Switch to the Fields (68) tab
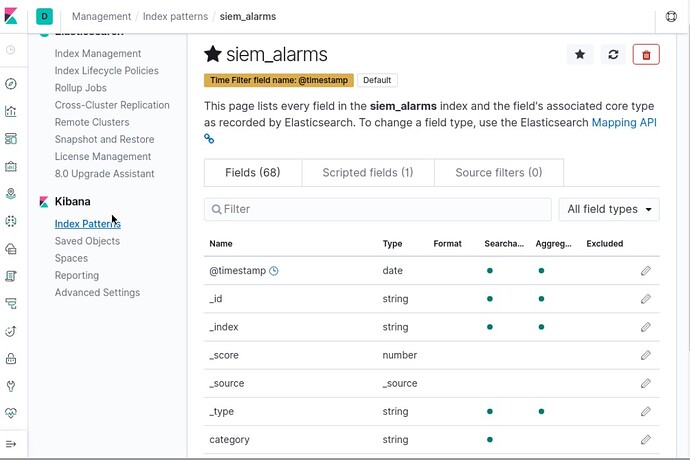 pos(253,173)
